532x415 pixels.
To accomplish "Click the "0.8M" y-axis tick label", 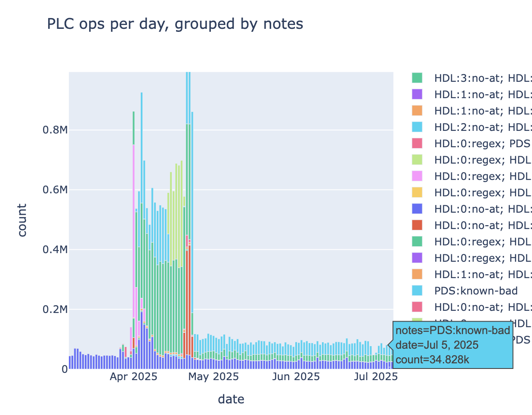I will click(55, 130).
